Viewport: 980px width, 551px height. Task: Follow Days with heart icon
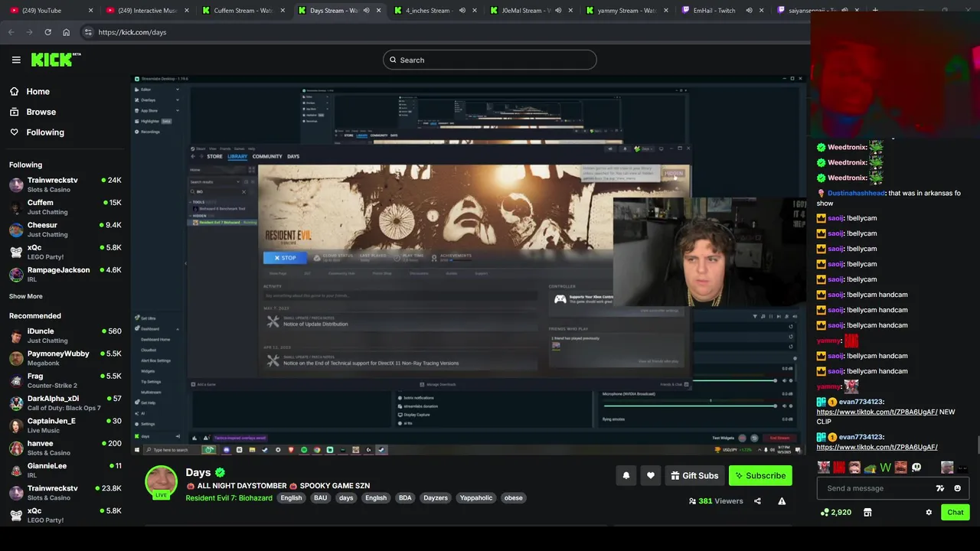pyautogui.click(x=651, y=475)
